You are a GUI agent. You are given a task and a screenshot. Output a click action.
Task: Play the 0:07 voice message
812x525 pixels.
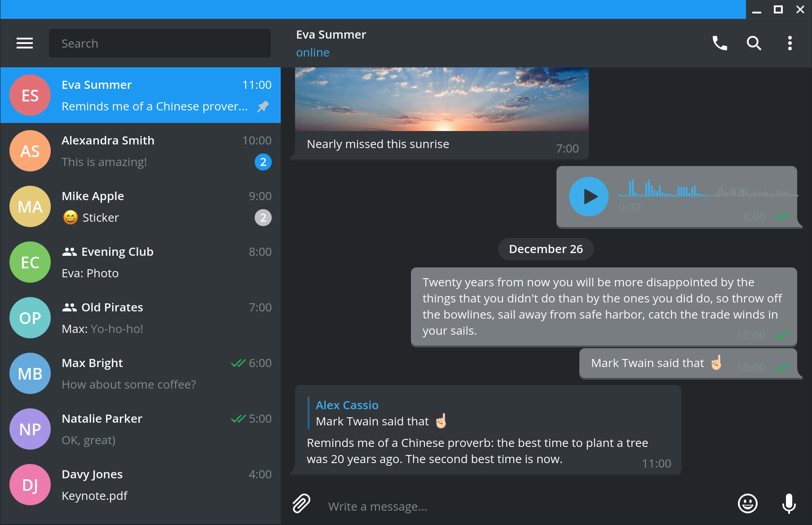589,197
